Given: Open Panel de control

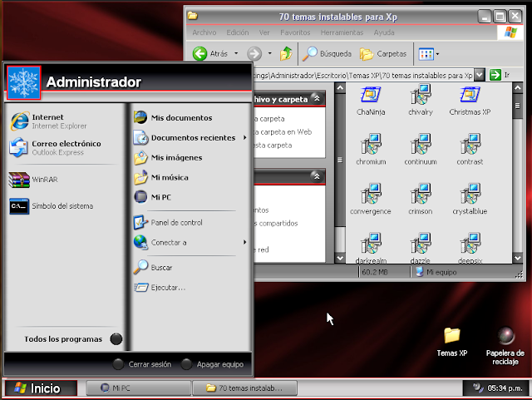Looking at the screenshot, I should point(168,222).
